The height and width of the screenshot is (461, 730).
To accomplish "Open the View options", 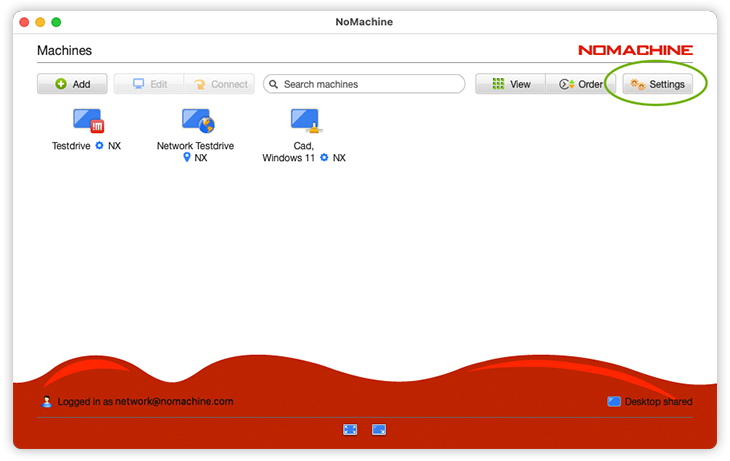I will point(510,85).
